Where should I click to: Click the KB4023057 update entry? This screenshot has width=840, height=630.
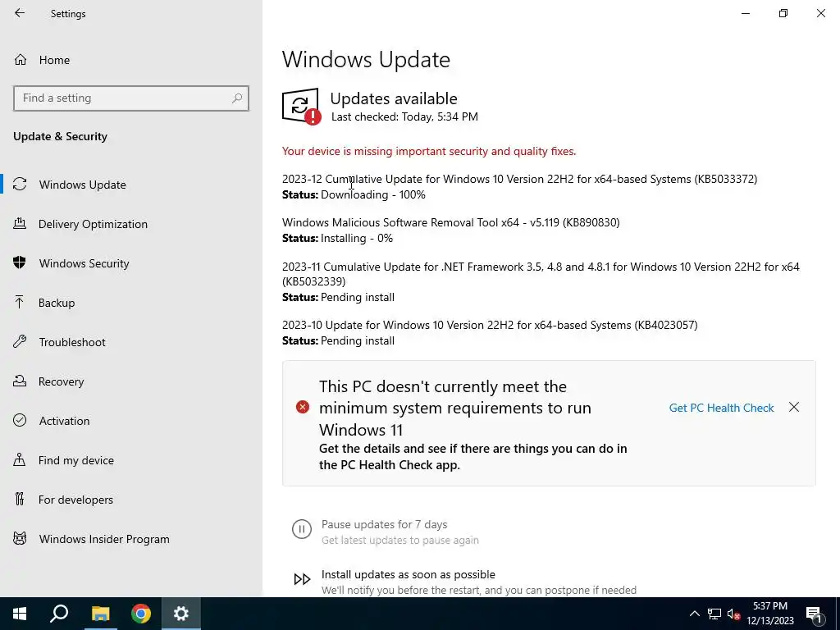click(x=490, y=325)
